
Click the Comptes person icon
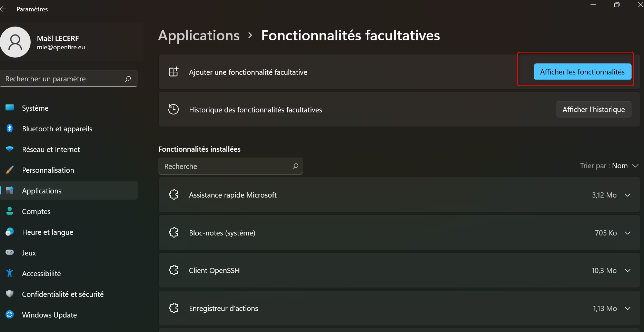(10, 211)
